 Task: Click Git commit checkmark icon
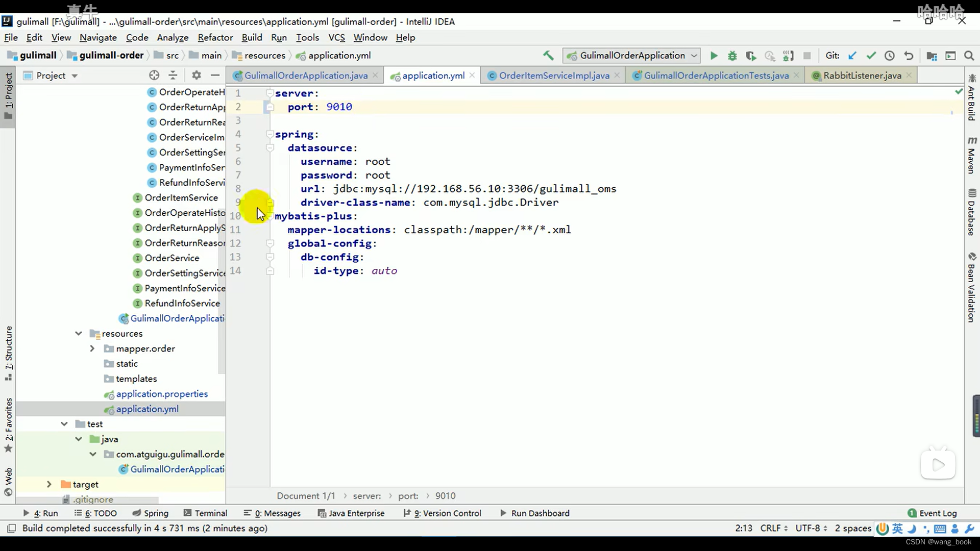tap(871, 56)
